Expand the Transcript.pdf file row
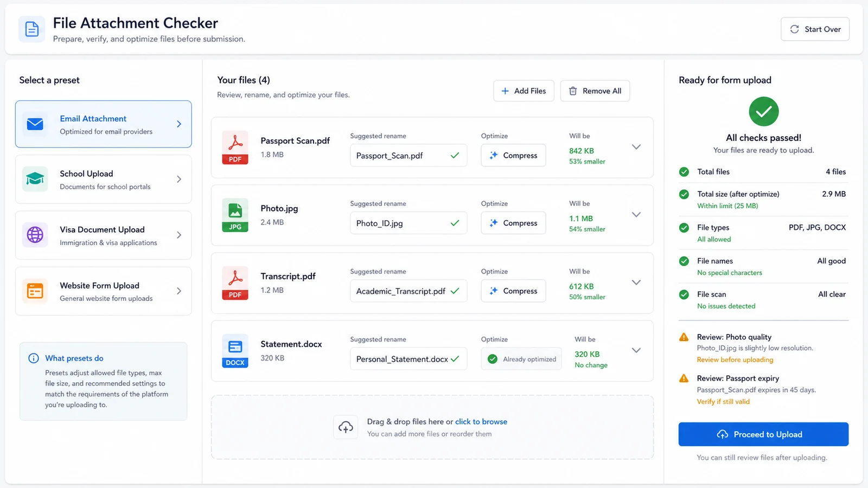The height and width of the screenshot is (488, 868). pos(636,282)
